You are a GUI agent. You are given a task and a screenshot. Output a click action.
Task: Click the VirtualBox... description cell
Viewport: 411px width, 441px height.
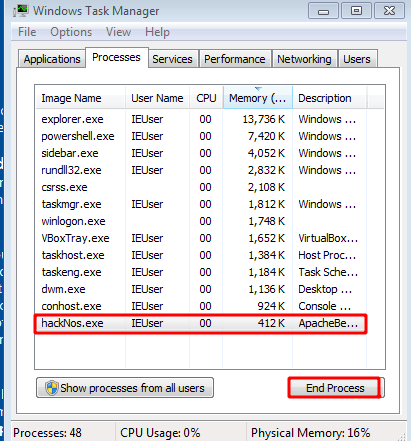pyautogui.click(x=328, y=238)
